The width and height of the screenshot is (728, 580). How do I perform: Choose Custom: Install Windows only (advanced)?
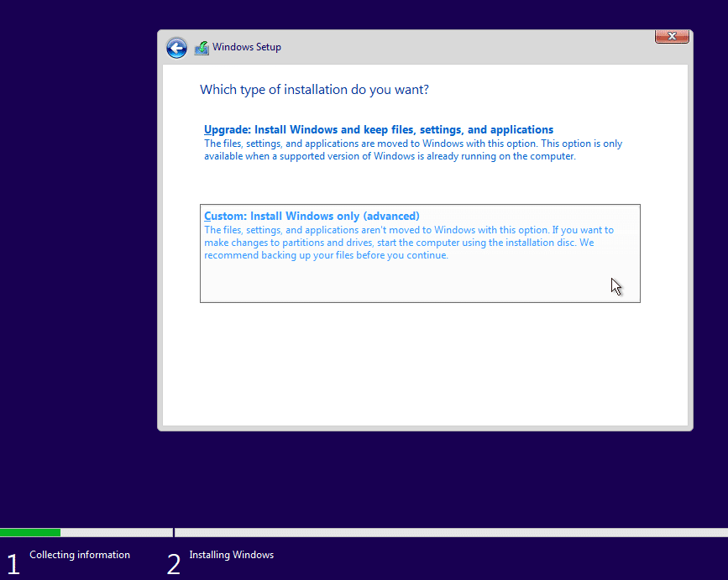312,216
